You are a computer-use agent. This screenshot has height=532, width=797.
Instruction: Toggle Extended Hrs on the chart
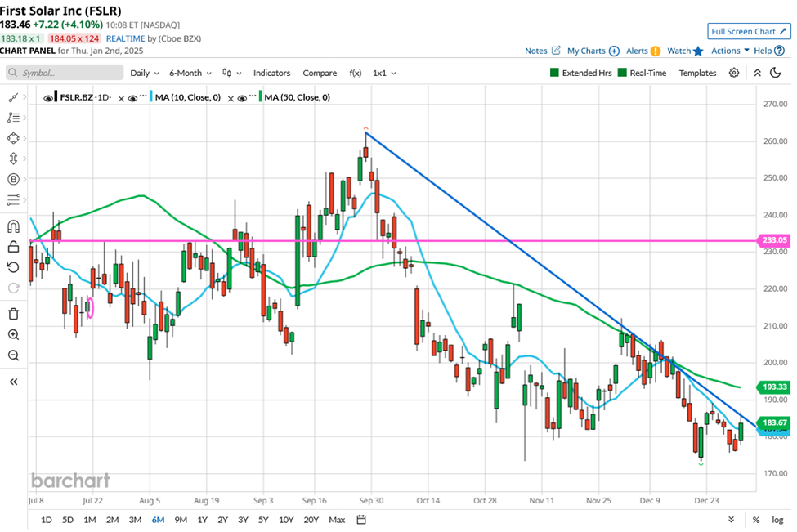pyautogui.click(x=581, y=72)
